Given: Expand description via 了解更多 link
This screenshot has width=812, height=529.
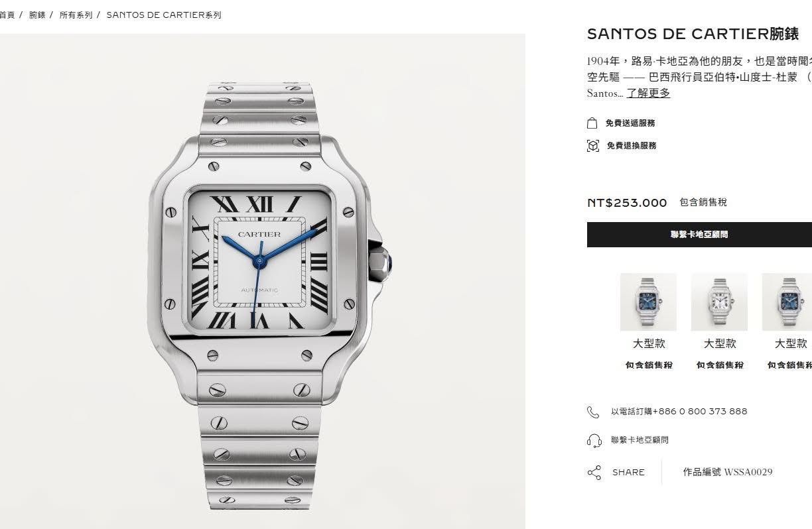Looking at the screenshot, I should (648, 93).
